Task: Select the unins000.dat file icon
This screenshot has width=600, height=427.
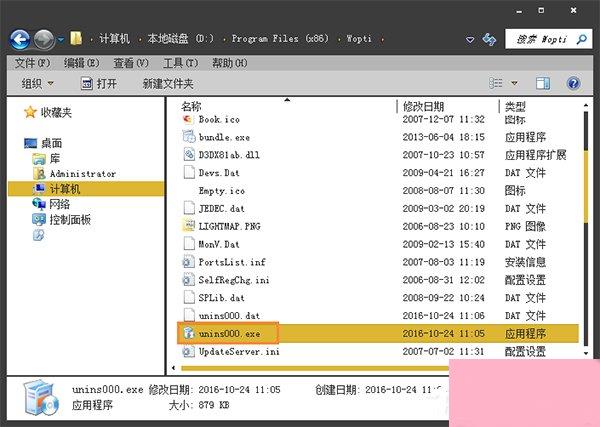Action: 189,315
